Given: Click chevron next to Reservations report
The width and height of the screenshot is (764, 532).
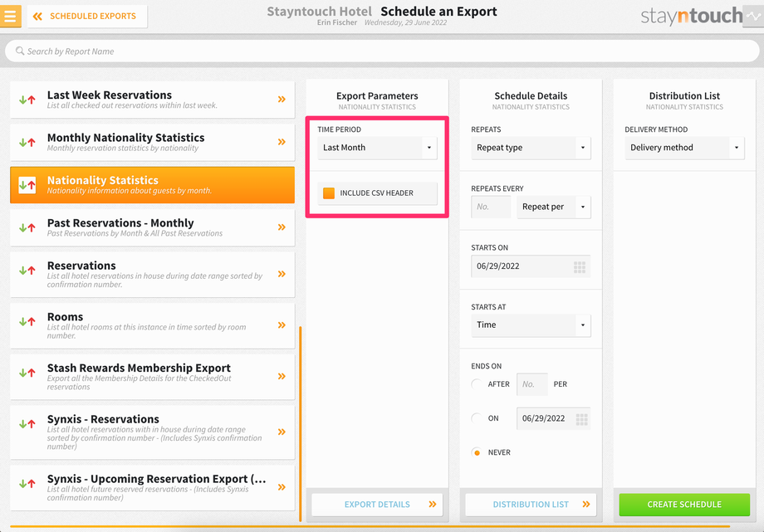Looking at the screenshot, I should 282,274.
